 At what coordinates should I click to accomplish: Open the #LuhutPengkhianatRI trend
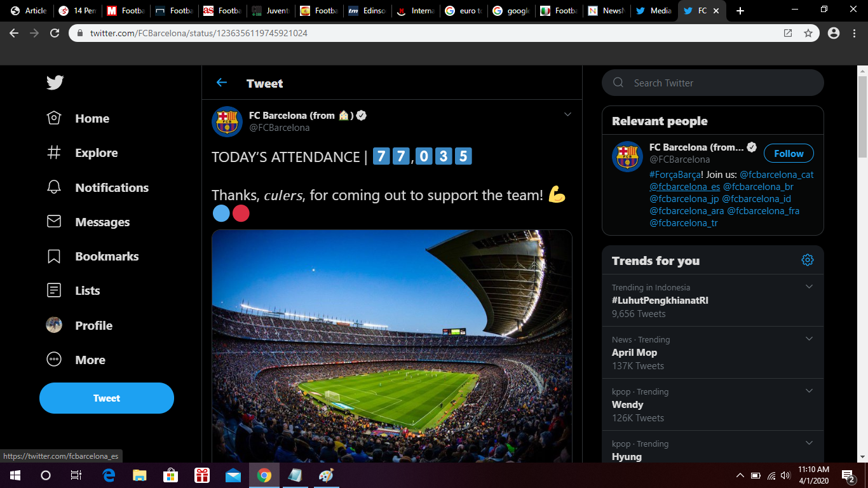click(713, 301)
